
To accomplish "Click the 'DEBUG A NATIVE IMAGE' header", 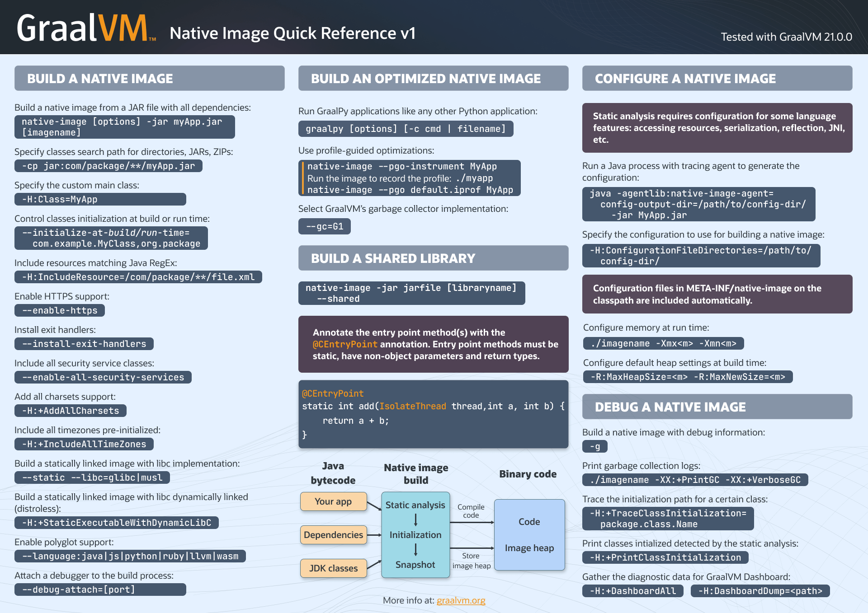I will 717,407.
